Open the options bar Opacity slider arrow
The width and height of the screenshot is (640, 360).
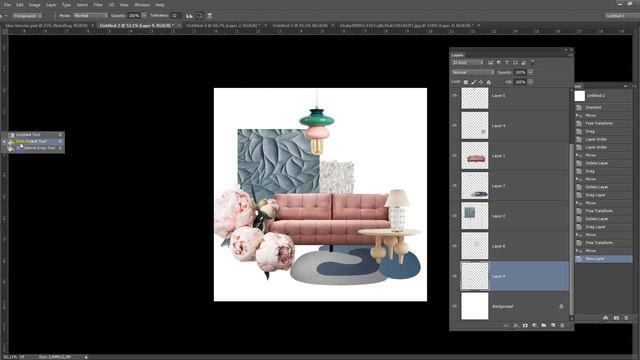pyautogui.click(x=144, y=16)
